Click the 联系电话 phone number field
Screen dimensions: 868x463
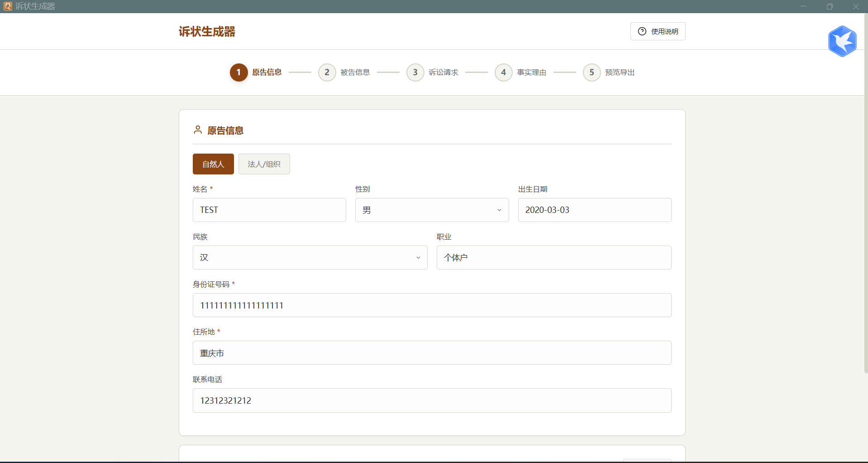432,400
